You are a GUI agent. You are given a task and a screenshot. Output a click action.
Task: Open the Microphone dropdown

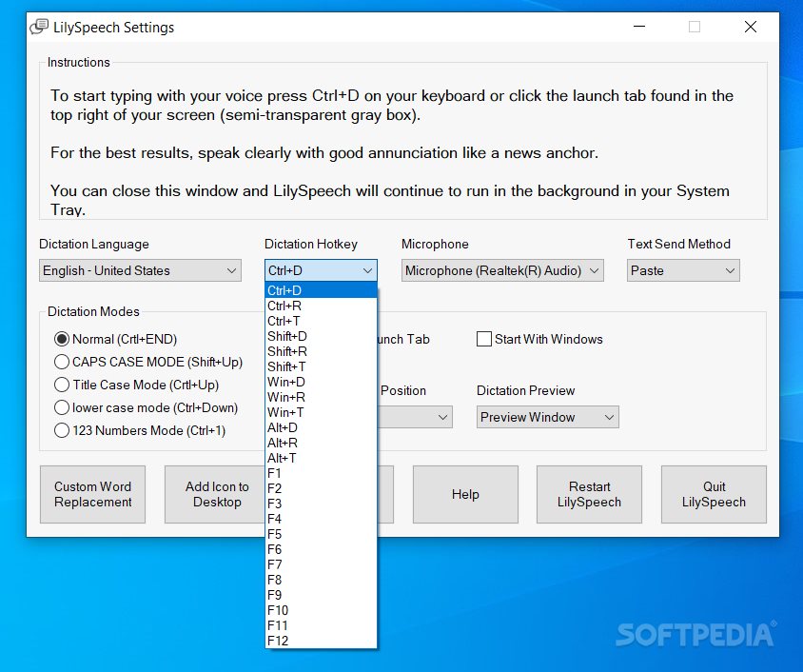pos(502,270)
